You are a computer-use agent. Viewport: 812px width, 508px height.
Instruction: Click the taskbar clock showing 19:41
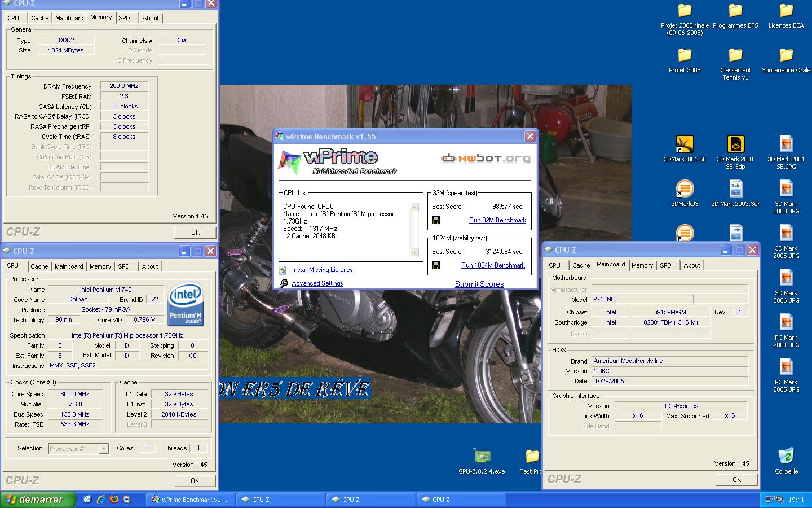point(796,500)
